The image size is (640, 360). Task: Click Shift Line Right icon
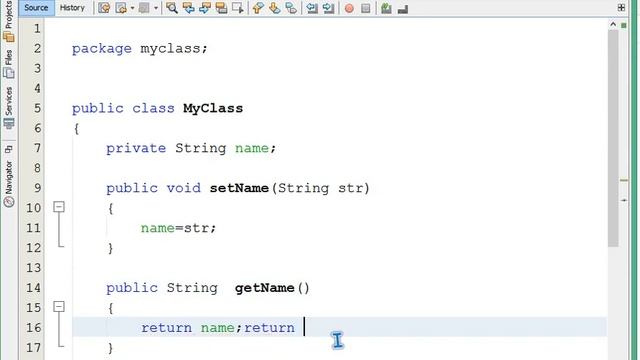click(x=329, y=8)
